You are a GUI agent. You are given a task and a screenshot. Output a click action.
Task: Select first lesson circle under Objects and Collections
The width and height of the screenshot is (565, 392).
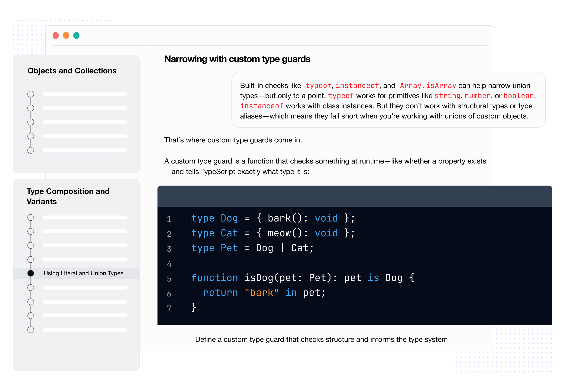pyautogui.click(x=31, y=94)
